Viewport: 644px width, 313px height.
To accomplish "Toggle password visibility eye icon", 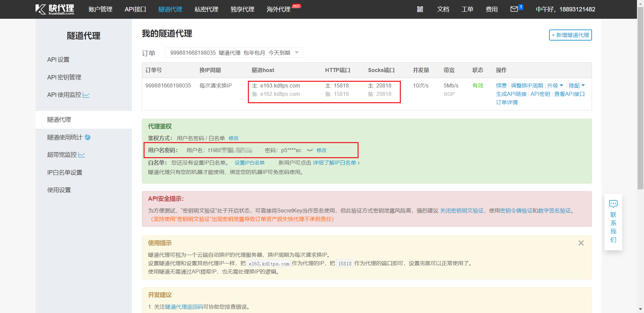I will point(310,150).
